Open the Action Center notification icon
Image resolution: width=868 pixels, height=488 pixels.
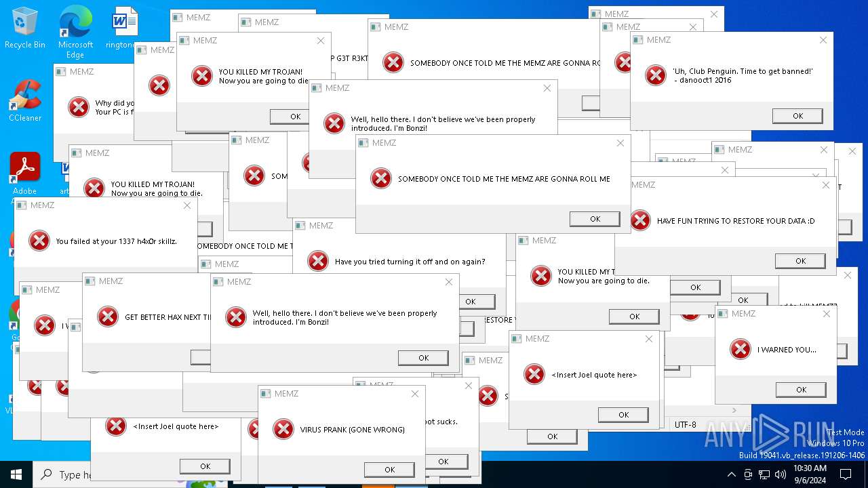point(846,474)
